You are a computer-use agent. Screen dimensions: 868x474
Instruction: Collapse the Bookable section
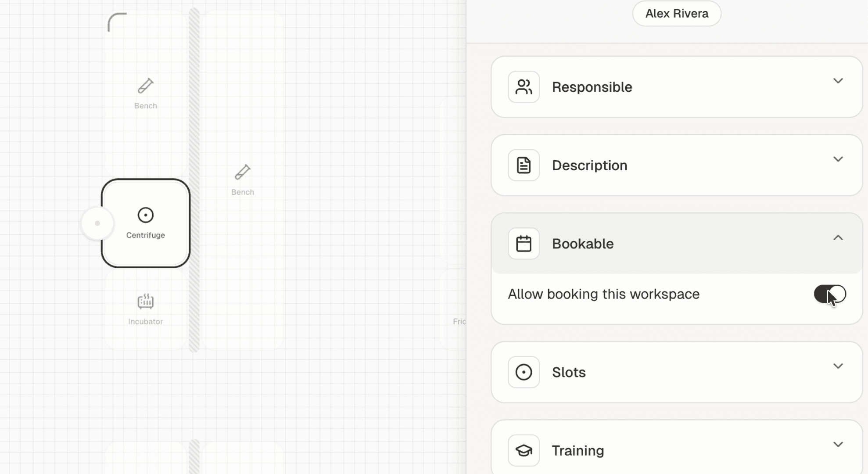point(839,237)
